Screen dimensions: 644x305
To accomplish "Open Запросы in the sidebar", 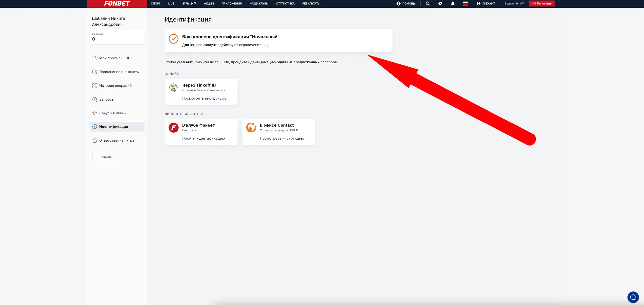I will (x=107, y=99).
